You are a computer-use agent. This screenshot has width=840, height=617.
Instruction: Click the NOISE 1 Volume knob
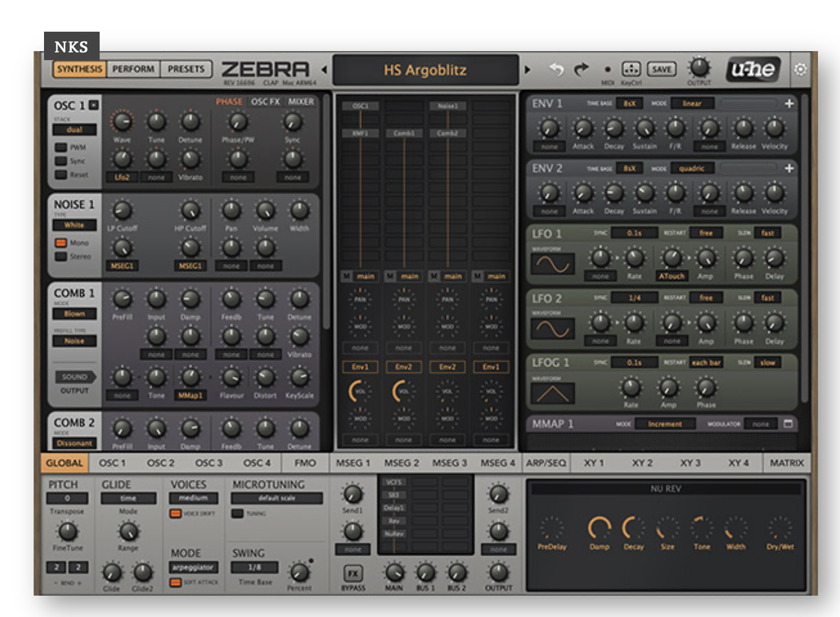click(x=265, y=210)
